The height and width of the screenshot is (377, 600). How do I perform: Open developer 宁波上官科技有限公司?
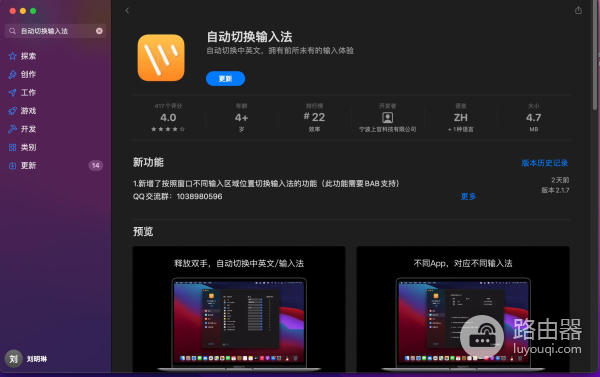388,129
